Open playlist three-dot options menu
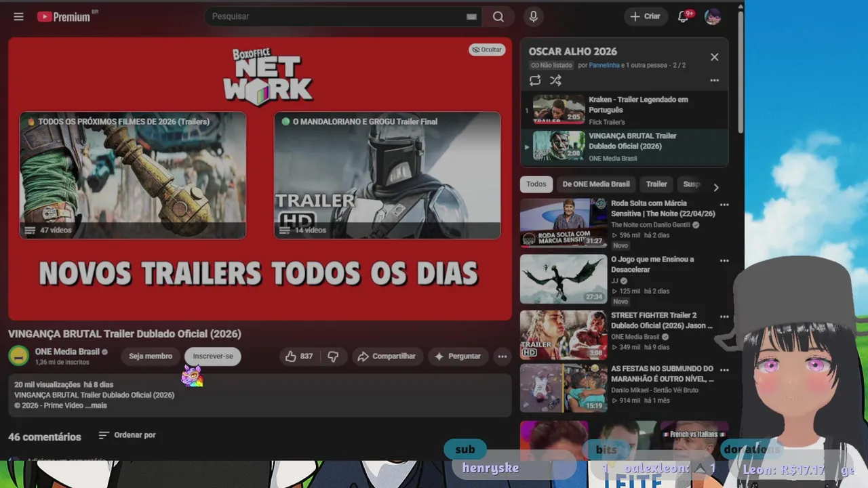This screenshot has height=488, width=868. 714,81
